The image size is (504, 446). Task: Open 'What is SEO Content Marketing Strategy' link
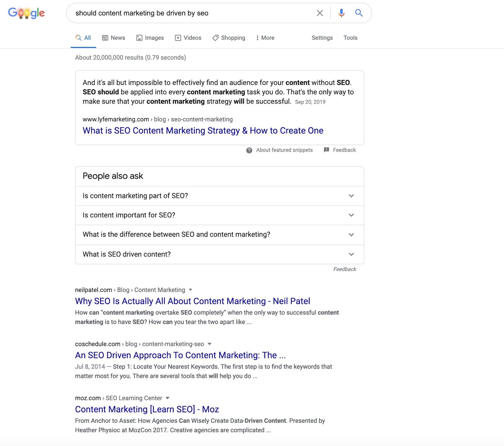coord(203,130)
